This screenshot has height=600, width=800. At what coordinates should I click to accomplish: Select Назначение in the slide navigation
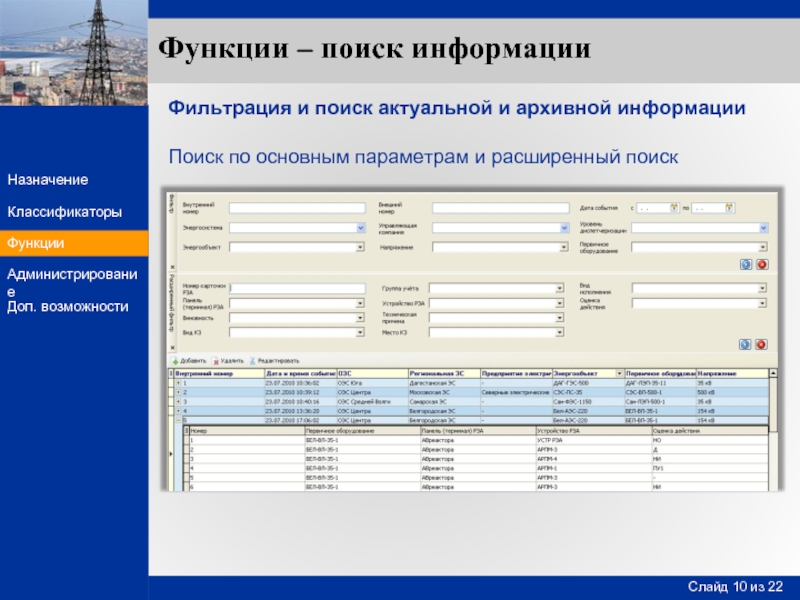coord(47,180)
